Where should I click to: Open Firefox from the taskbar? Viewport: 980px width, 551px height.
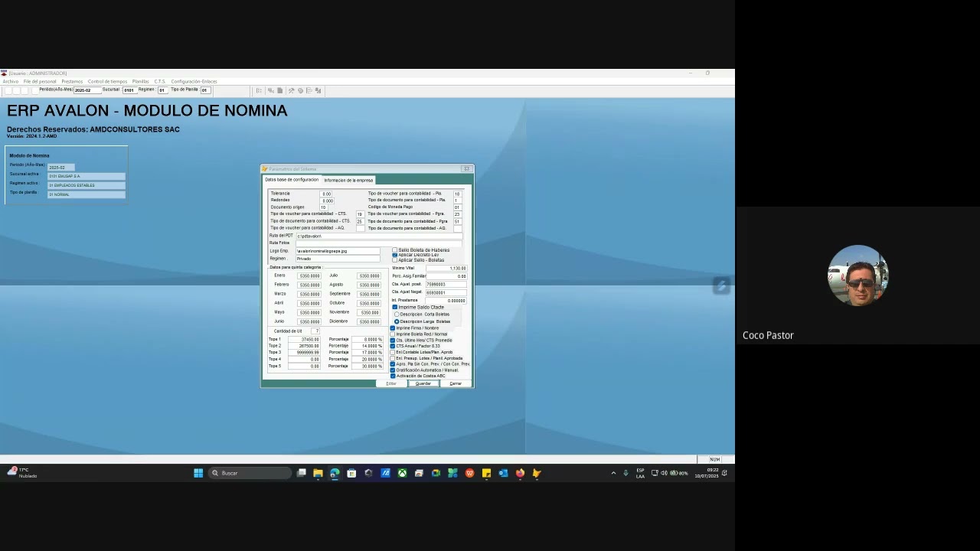(520, 473)
